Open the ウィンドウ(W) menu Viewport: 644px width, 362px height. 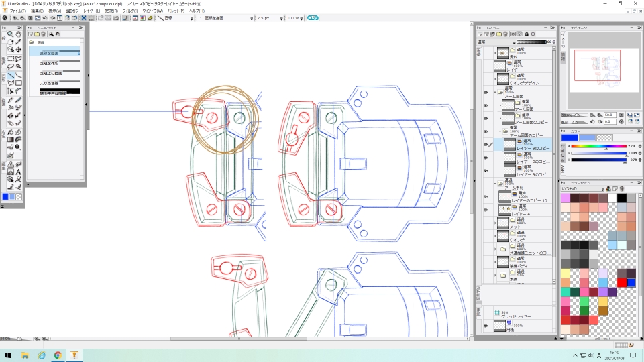(153, 11)
